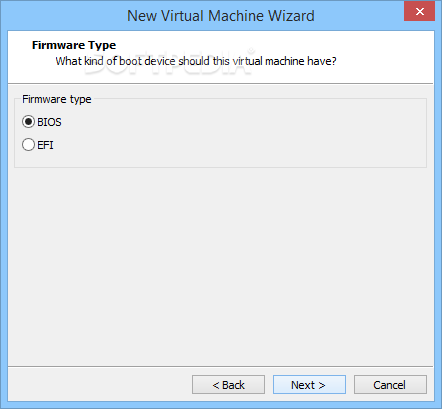Click the Back text on its button
Image resolution: width=442 pixels, height=409 pixels.
[x=233, y=385]
